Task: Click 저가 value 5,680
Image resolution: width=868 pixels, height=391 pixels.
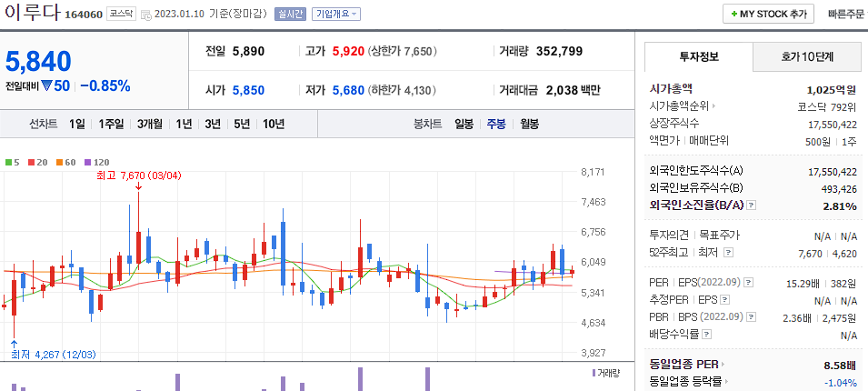Action: (348, 90)
